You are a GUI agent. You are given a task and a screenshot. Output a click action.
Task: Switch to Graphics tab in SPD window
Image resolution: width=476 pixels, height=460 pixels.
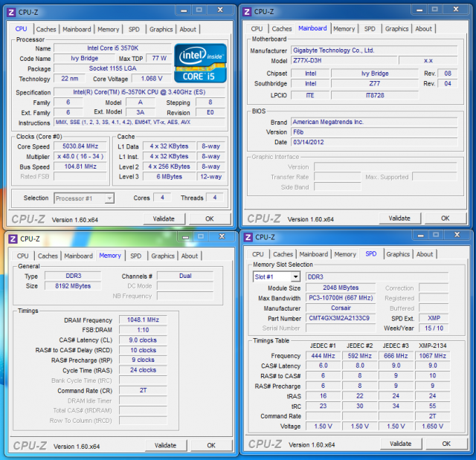click(398, 254)
